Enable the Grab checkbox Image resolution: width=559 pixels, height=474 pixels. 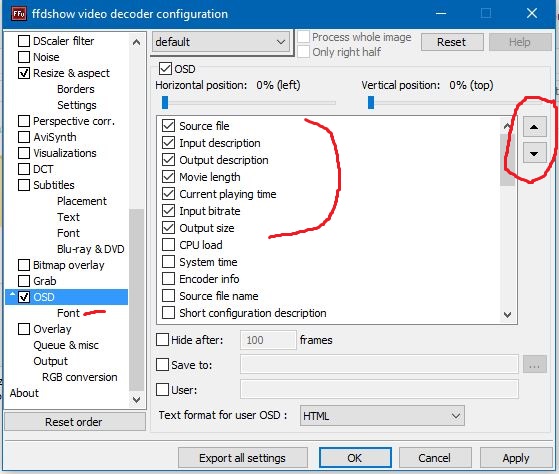pos(24,281)
